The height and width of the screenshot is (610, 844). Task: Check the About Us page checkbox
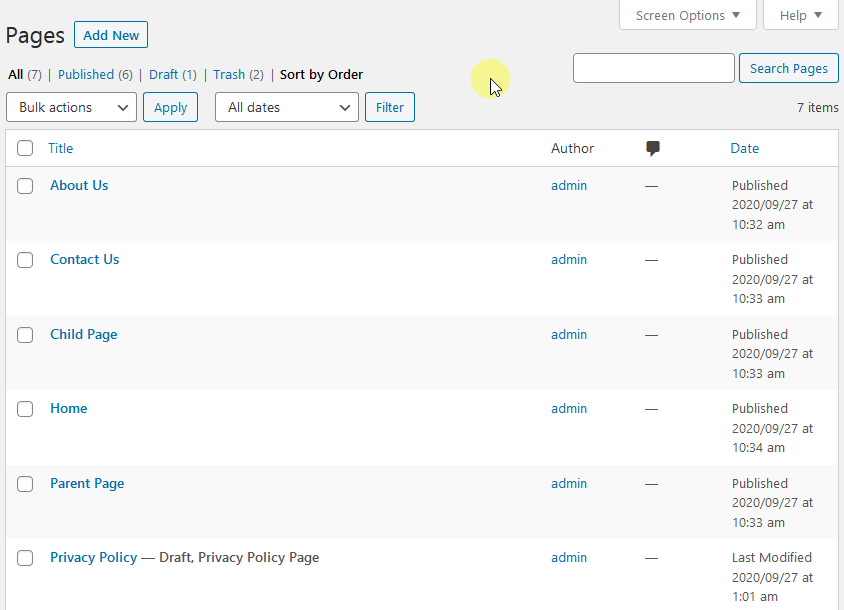coord(25,185)
